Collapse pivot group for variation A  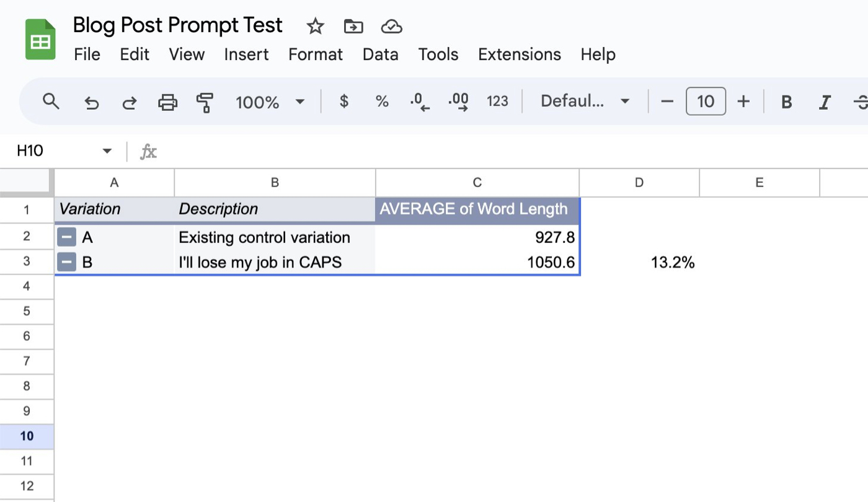pyautogui.click(x=66, y=237)
